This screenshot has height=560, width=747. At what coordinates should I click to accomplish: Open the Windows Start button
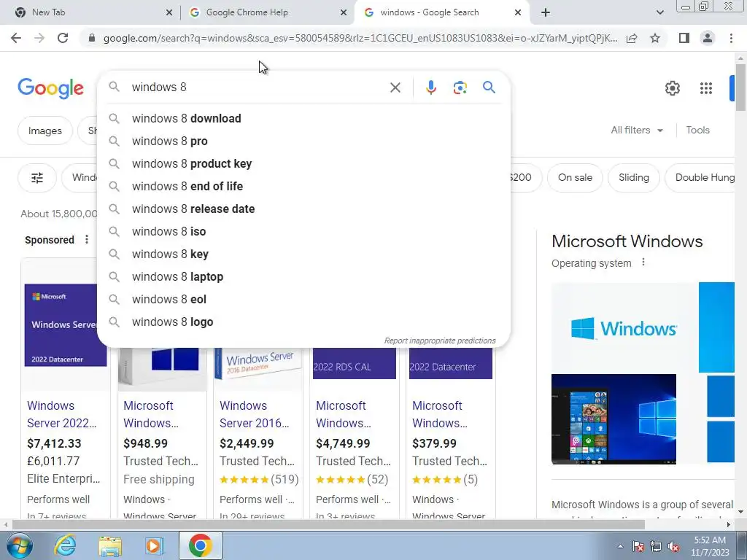click(20, 545)
